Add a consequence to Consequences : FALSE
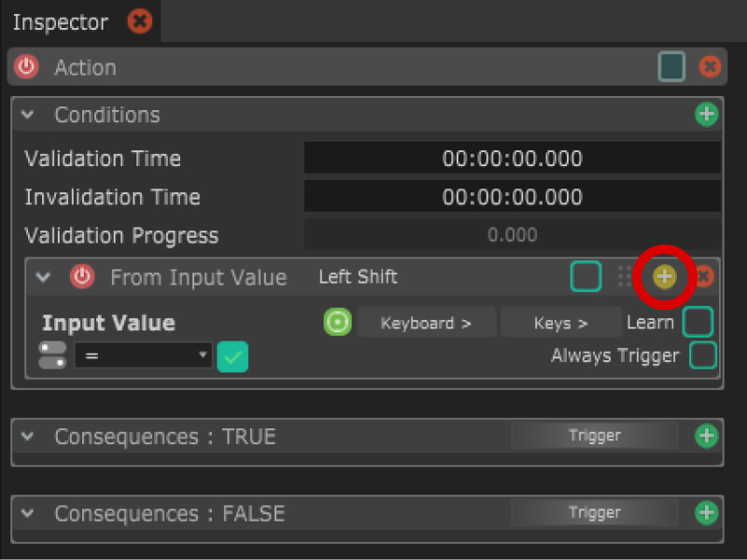The width and height of the screenshot is (747, 560). click(x=707, y=512)
